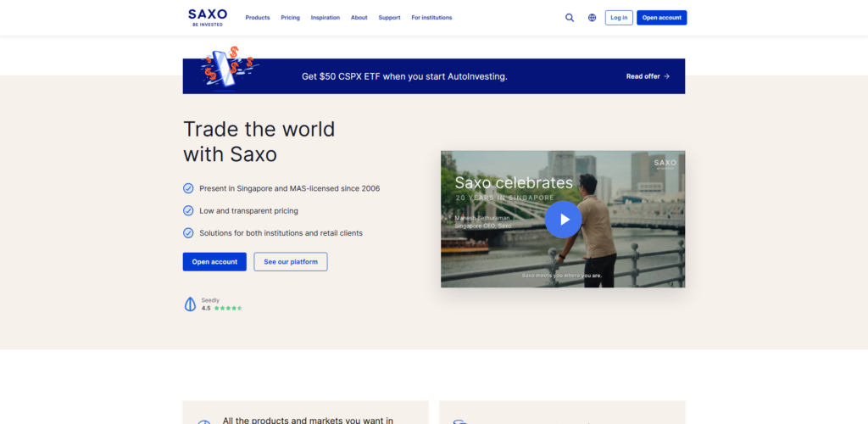Open the Products menu
The image size is (868, 424).
[x=258, y=18]
